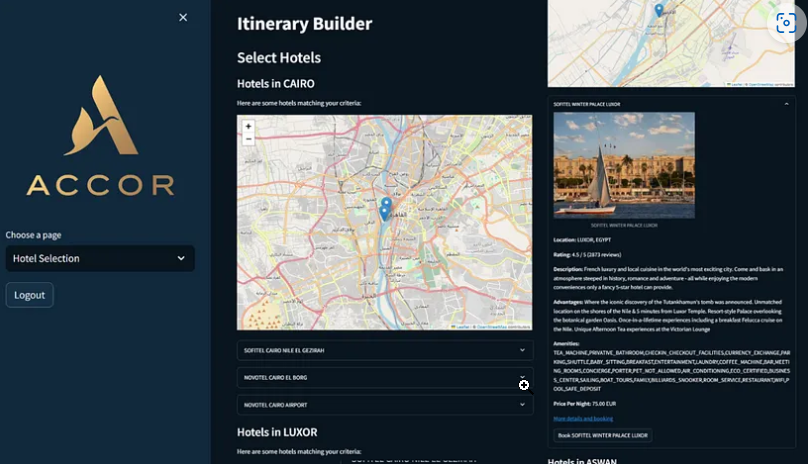Viewport: 808px width, 464px height.
Task: Open the Hotel Selection page dropdown
Action: coord(100,258)
